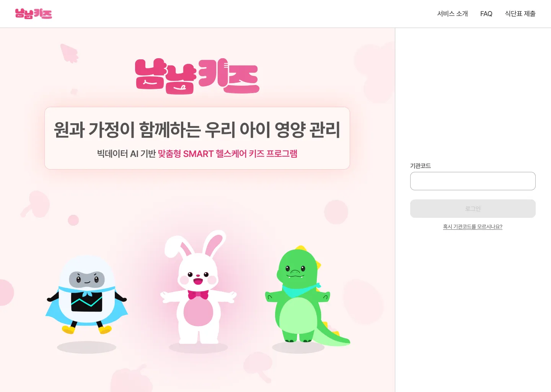
Task: Click the large 냠냠키즈 hero logo
Action: click(x=197, y=76)
